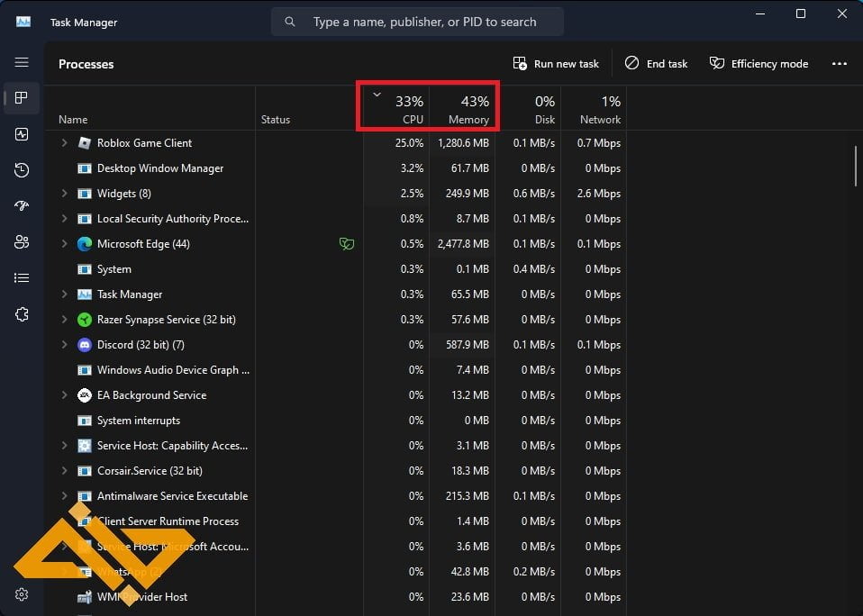Open Task Manager settings gear
The height and width of the screenshot is (616, 863).
(x=22, y=594)
